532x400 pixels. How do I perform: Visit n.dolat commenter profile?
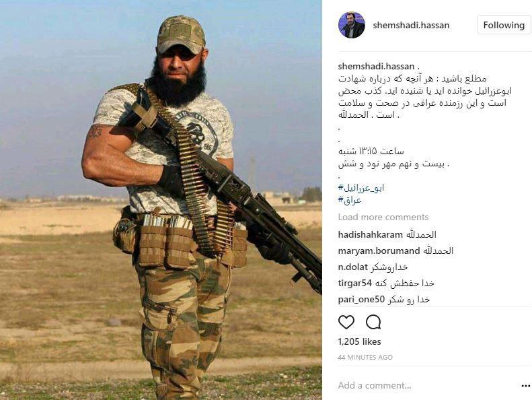click(352, 267)
